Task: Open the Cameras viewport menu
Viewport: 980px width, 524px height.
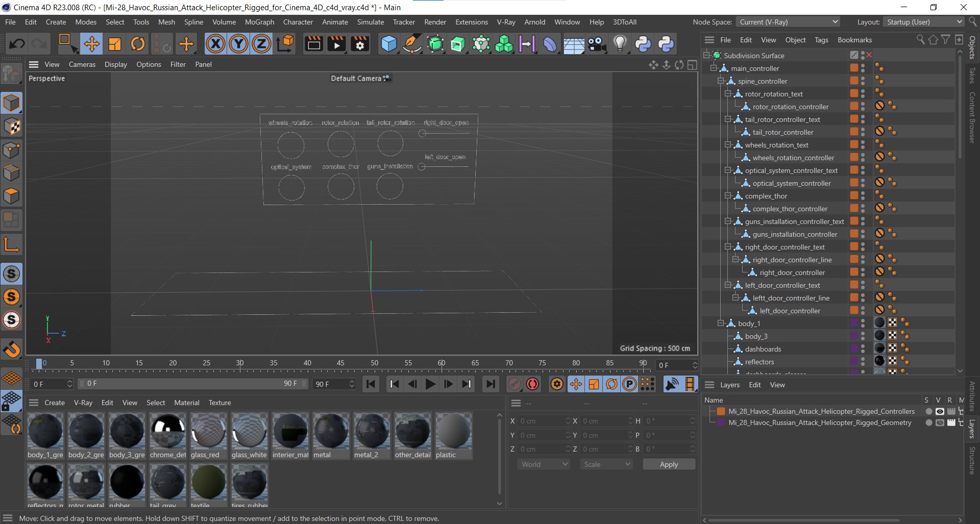Action: click(82, 64)
